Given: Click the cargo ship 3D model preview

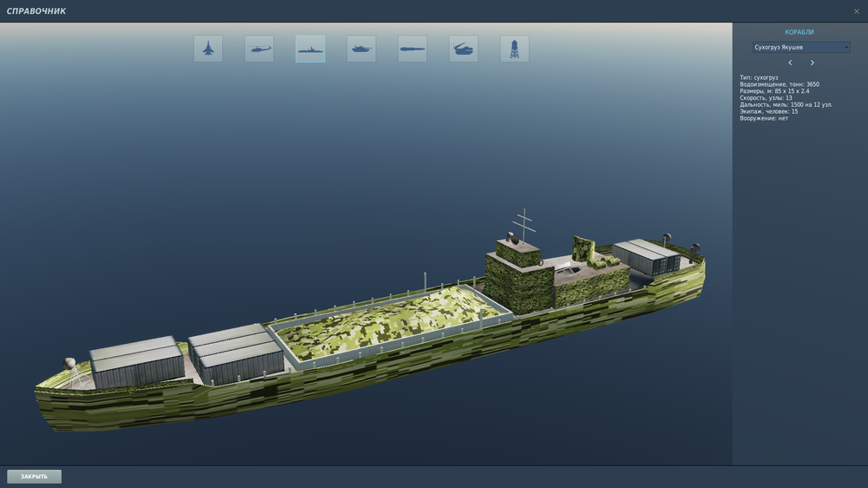Looking at the screenshot, I should point(370,321).
